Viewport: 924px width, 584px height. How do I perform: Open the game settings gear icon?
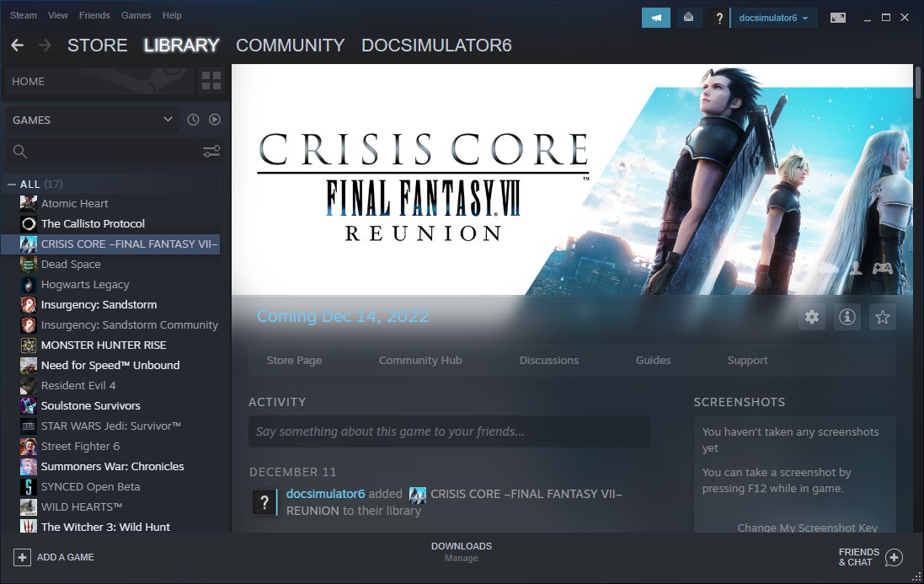tap(812, 317)
